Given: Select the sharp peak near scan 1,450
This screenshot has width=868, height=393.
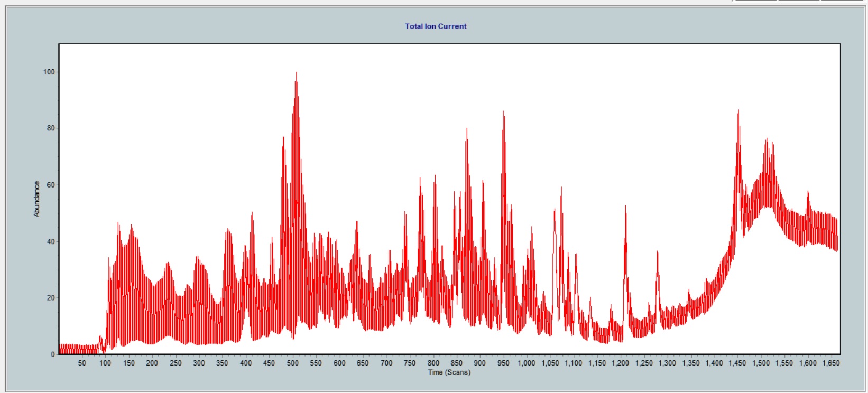Looking at the screenshot, I should (738, 112).
